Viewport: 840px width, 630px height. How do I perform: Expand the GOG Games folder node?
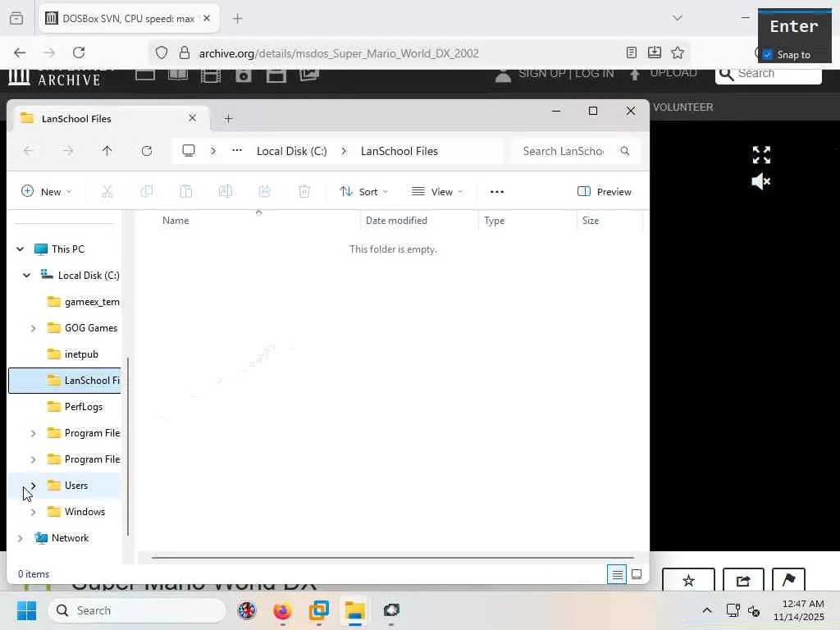pos(33,328)
